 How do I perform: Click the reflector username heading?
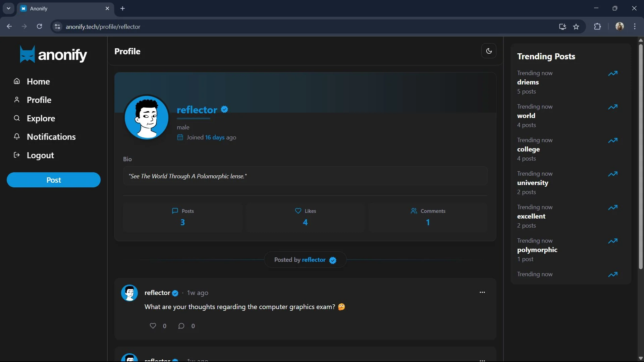pyautogui.click(x=197, y=110)
